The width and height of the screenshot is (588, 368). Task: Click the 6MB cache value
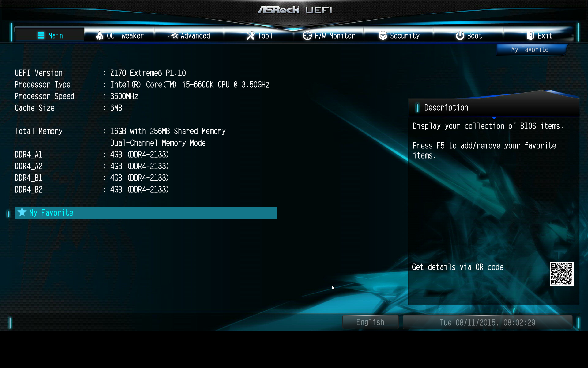(x=116, y=108)
